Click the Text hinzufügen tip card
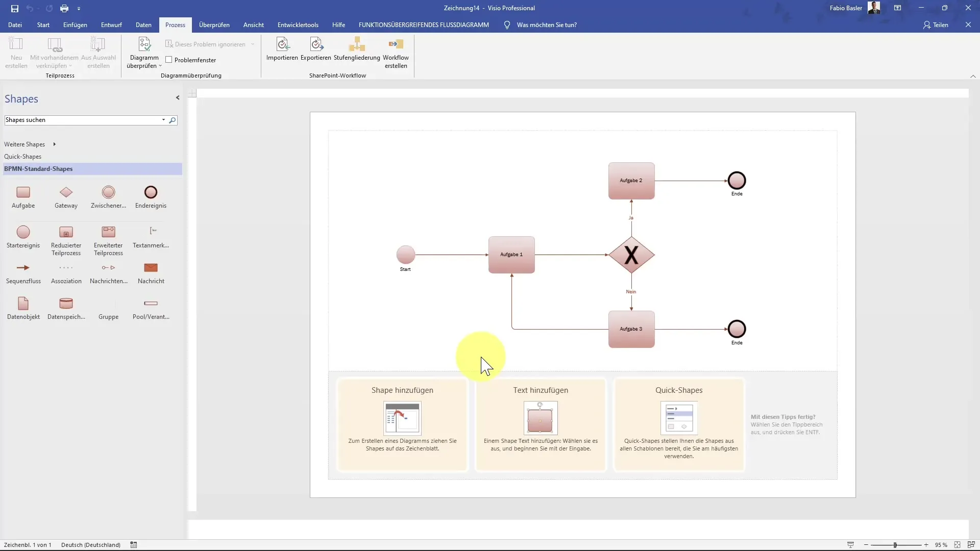 (541, 424)
